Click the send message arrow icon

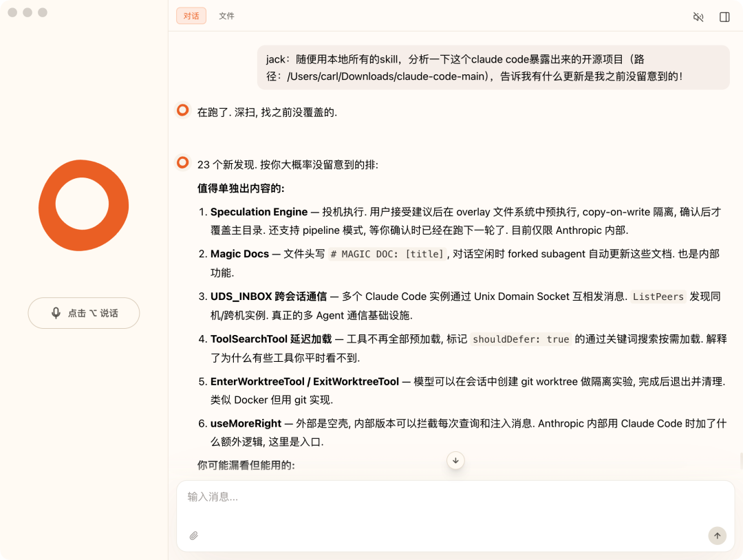[x=717, y=535]
